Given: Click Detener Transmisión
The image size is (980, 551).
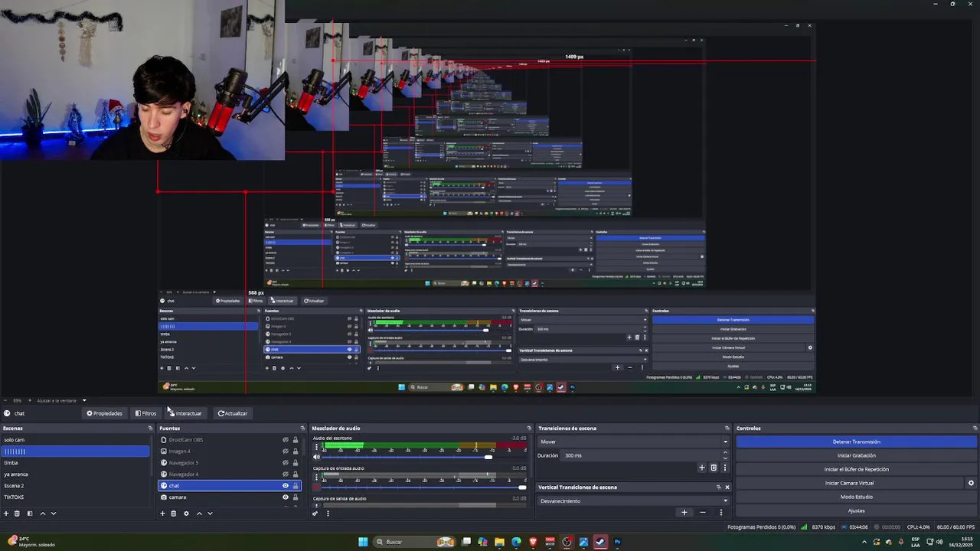Looking at the screenshot, I should 856,442.
